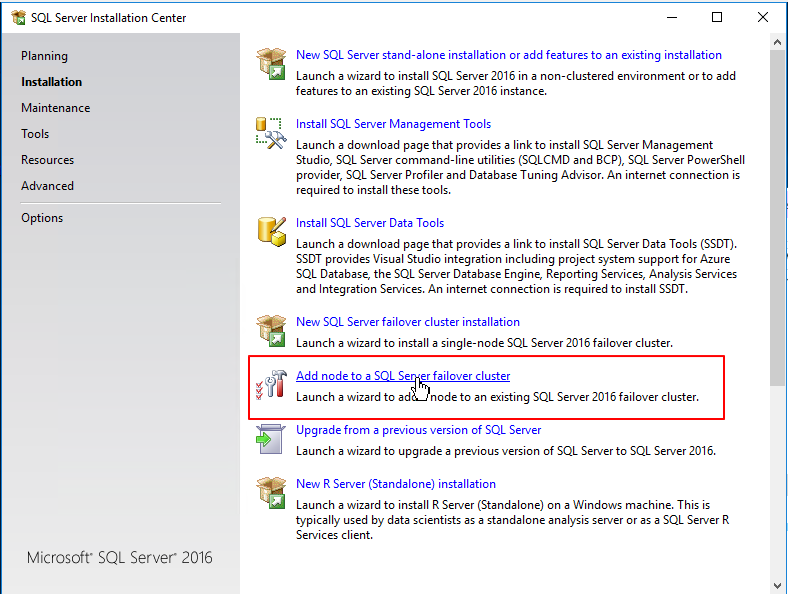The image size is (788, 594).
Task: Open the Planning section
Action: 44,56
